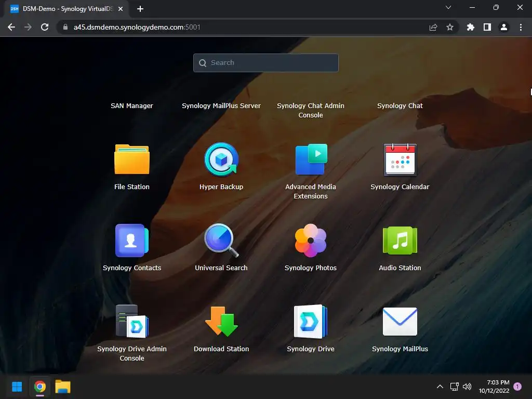Screen dimensions: 532x399
Task: Launch Download Station
Action: (x=221, y=321)
